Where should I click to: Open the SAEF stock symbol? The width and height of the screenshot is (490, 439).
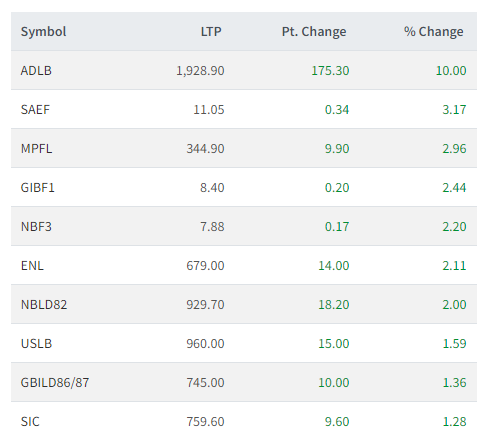pos(35,110)
